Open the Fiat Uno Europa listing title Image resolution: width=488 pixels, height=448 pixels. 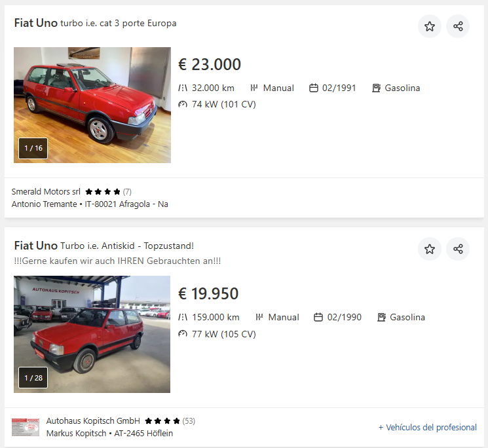pos(95,24)
